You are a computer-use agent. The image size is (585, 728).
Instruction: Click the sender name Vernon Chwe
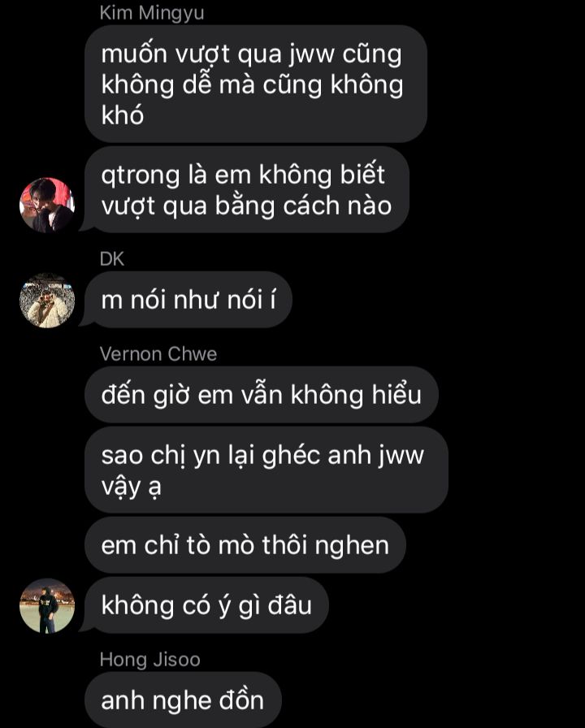(x=158, y=354)
